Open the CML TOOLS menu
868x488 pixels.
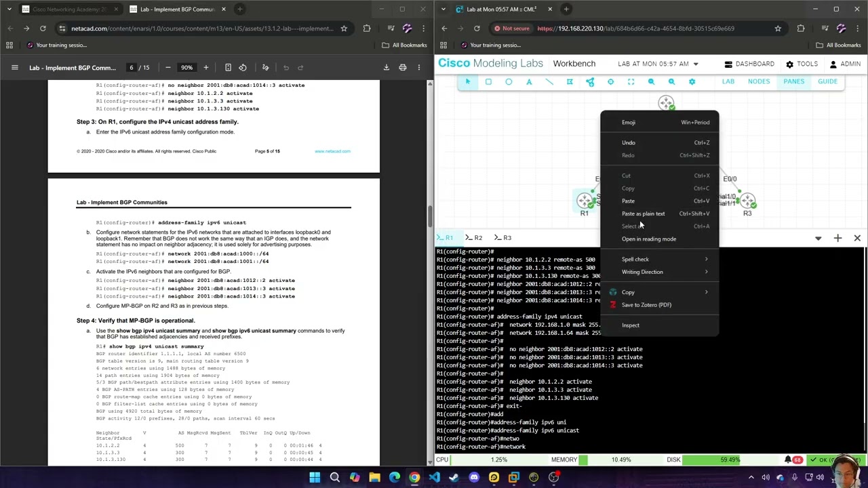[x=802, y=64]
